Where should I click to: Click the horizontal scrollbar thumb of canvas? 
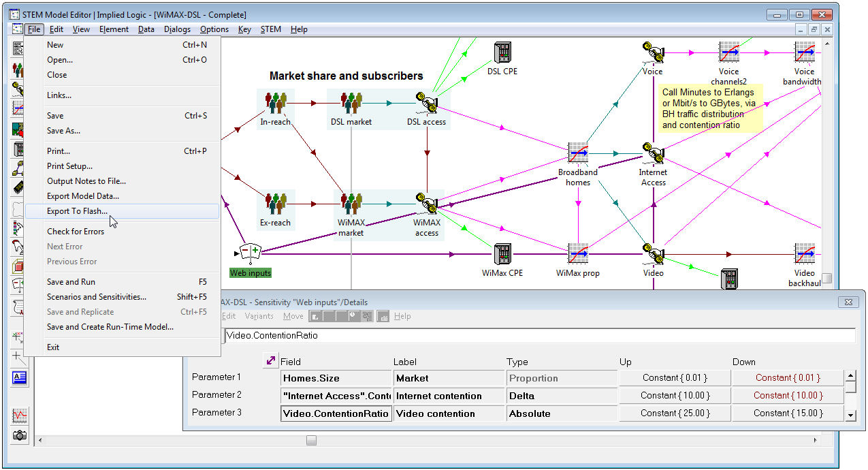[x=311, y=441]
